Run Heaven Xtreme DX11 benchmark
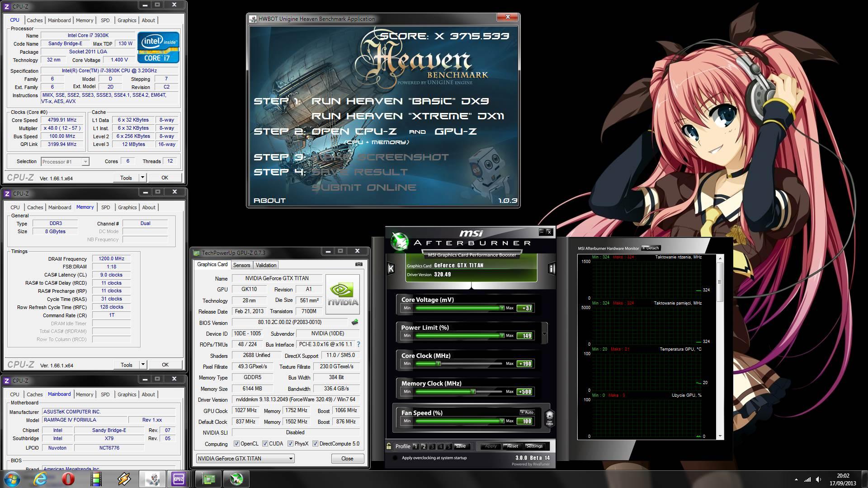The width and height of the screenshot is (868, 488). click(408, 116)
